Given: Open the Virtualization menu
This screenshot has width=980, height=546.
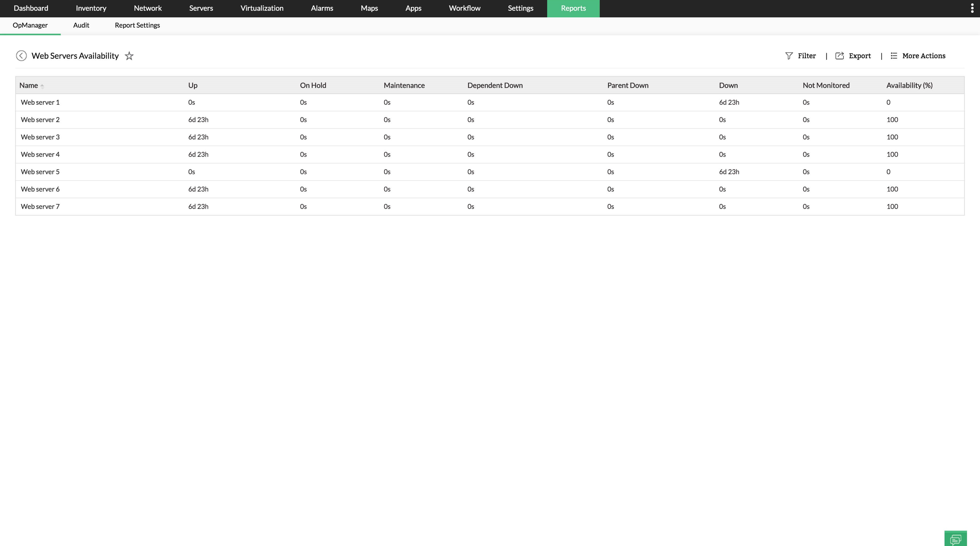Looking at the screenshot, I should tap(262, 8).
